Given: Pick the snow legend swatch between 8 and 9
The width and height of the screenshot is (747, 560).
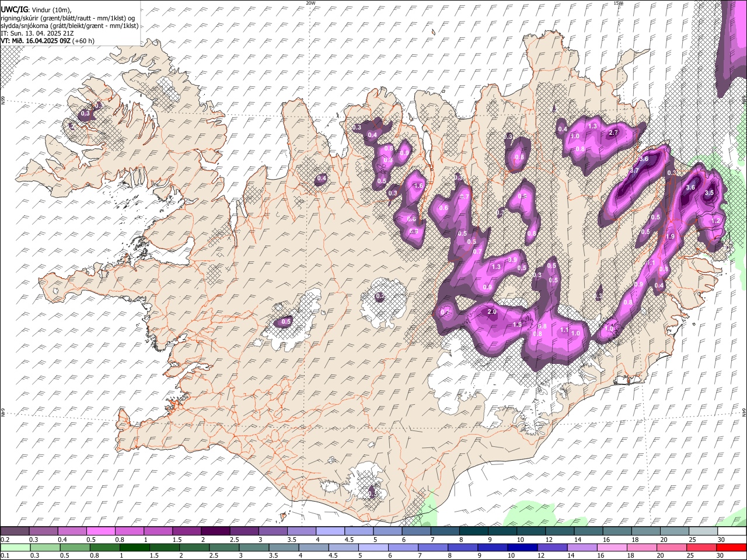Looking at the screenshot, I should 474,531.
